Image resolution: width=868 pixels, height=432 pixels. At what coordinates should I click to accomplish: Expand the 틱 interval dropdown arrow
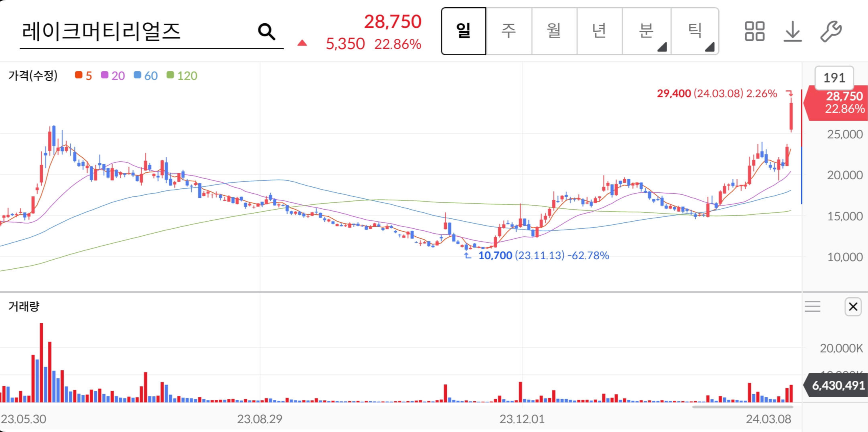coord(711,47)
